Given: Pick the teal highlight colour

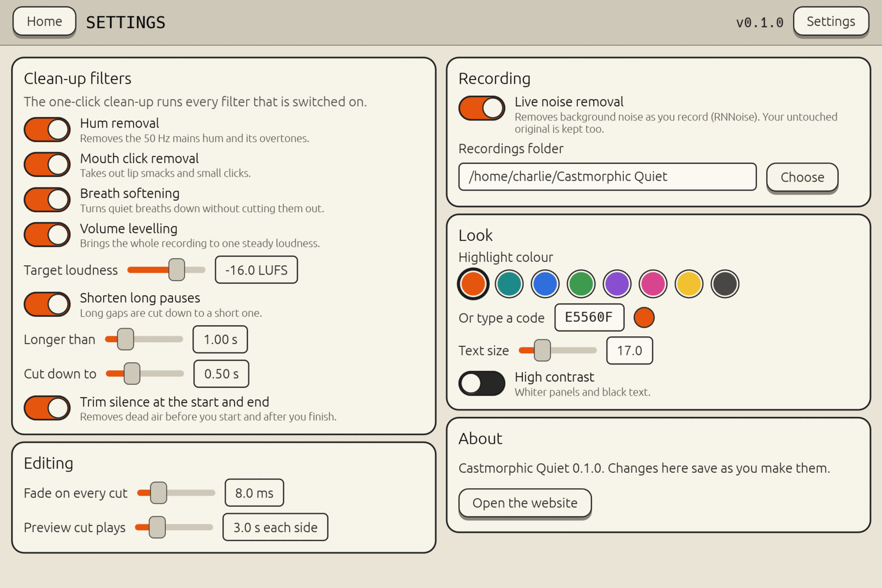Looking at the screenshot, I should click(x=509, y=284).
